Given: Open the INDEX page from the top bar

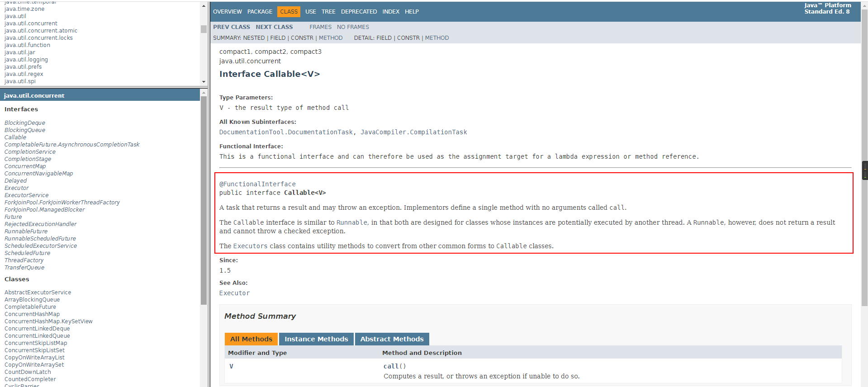Looking at the screenshot, I should 390,12.
